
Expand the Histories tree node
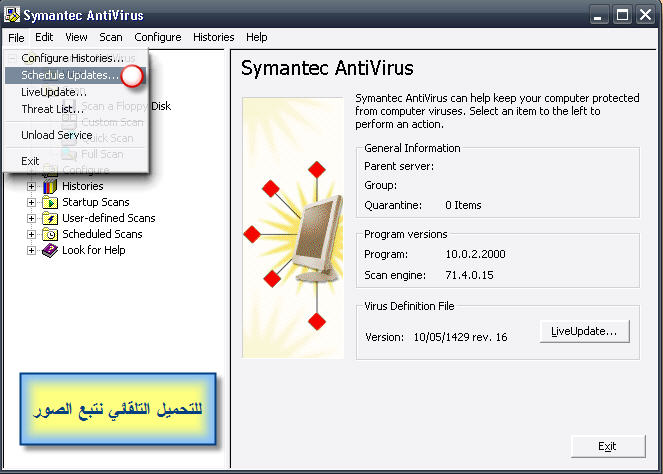31,186
